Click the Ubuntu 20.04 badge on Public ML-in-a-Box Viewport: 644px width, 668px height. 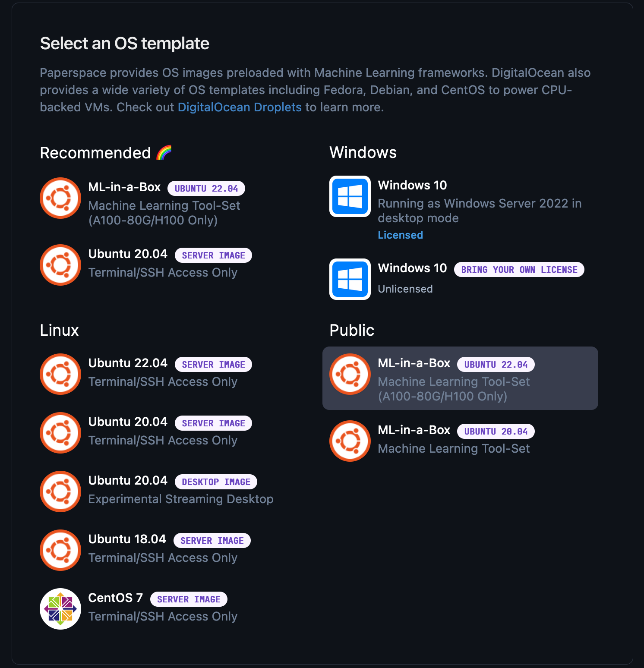[496, 432]
